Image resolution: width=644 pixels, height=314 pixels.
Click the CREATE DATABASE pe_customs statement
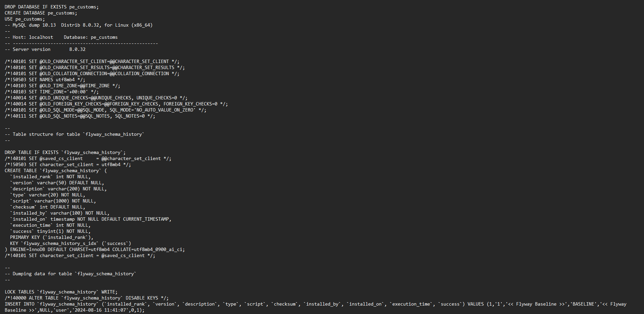(41, 13)
